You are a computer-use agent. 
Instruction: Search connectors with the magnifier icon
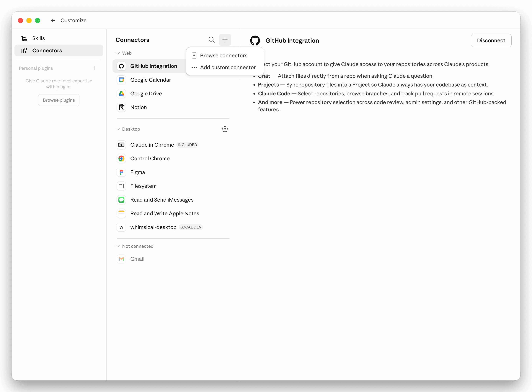tap(211, 40)
